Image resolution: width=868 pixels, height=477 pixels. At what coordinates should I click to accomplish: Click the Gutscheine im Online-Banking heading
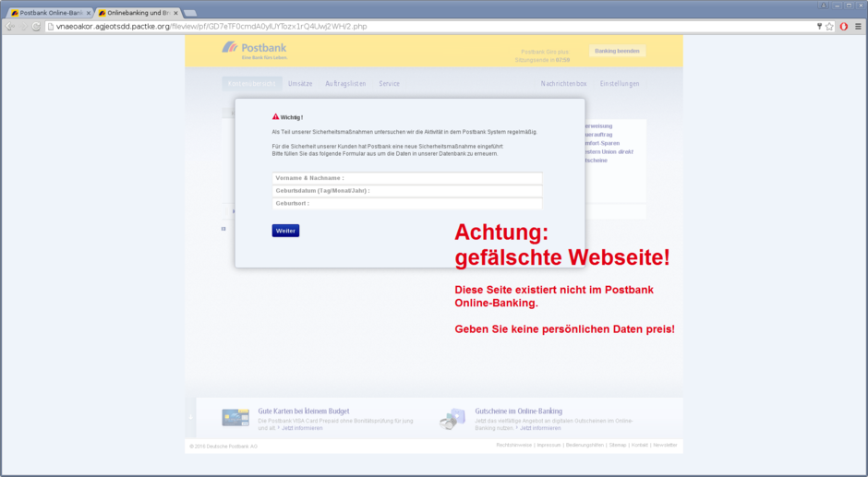(x=518, y=411)
